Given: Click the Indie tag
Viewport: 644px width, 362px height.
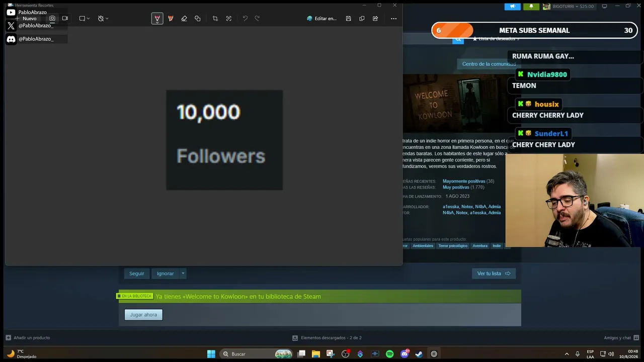Looking at the screenshot, I should (497, 246).
